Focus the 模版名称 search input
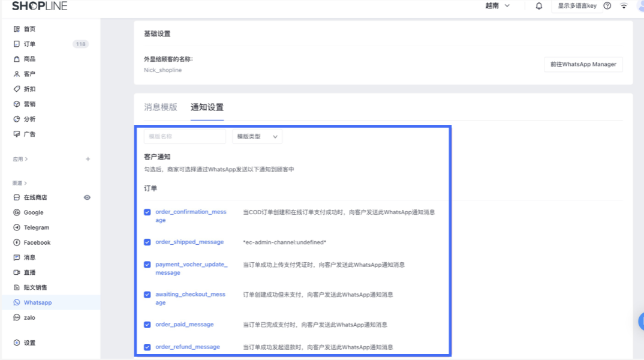This screenshot has width=644, height=360. pyautogui.click(x=185, y=136)
